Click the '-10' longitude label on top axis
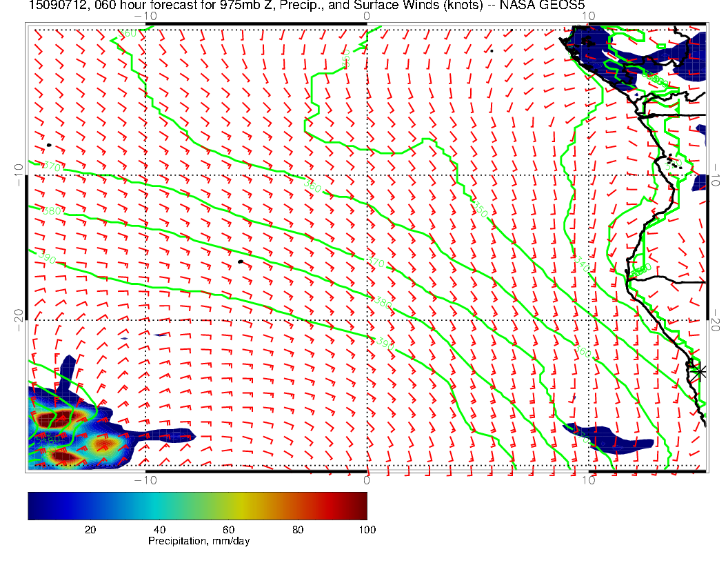The image size is (728, 563). [x=145, y=16]
